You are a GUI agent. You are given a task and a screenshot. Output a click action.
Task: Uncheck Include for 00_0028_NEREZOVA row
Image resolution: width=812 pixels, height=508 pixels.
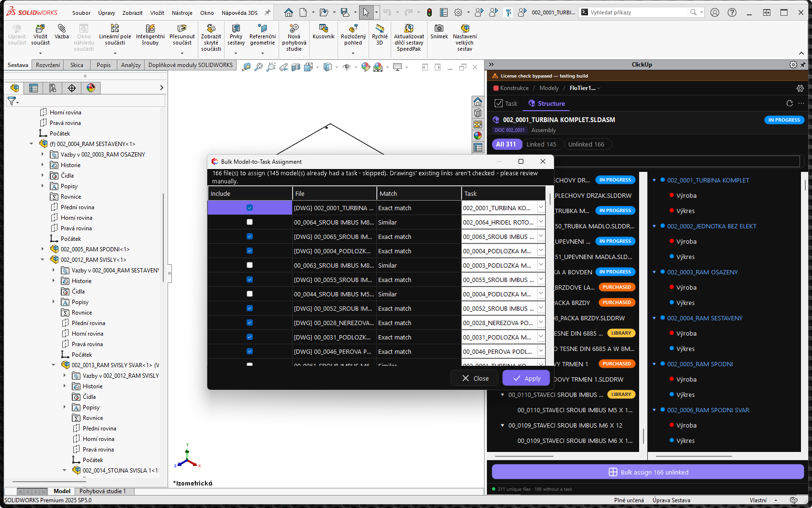point(249,323)
